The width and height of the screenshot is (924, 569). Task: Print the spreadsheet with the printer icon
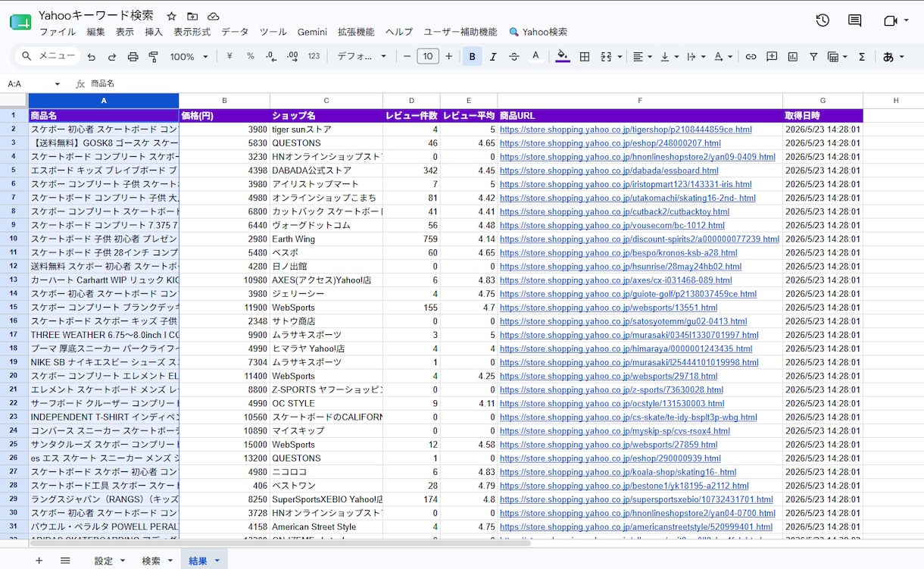point(133,57)
